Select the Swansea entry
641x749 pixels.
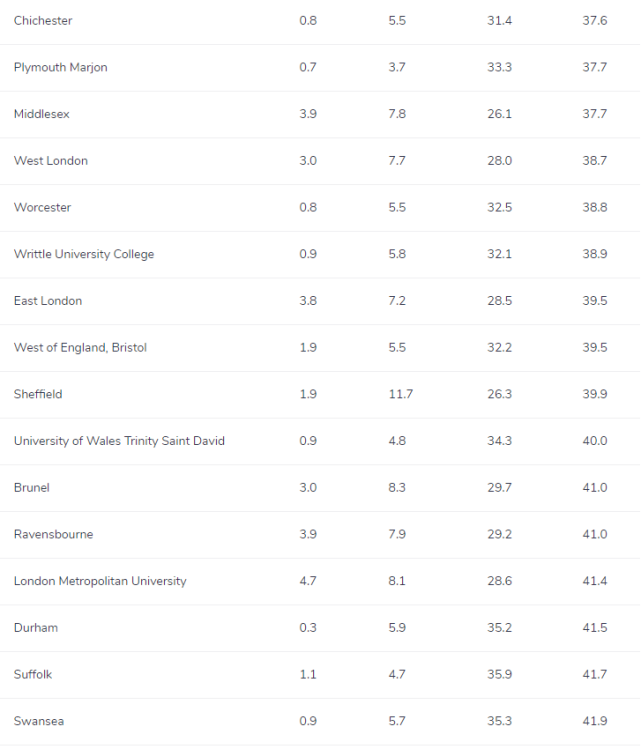click(x=39, y=721)
